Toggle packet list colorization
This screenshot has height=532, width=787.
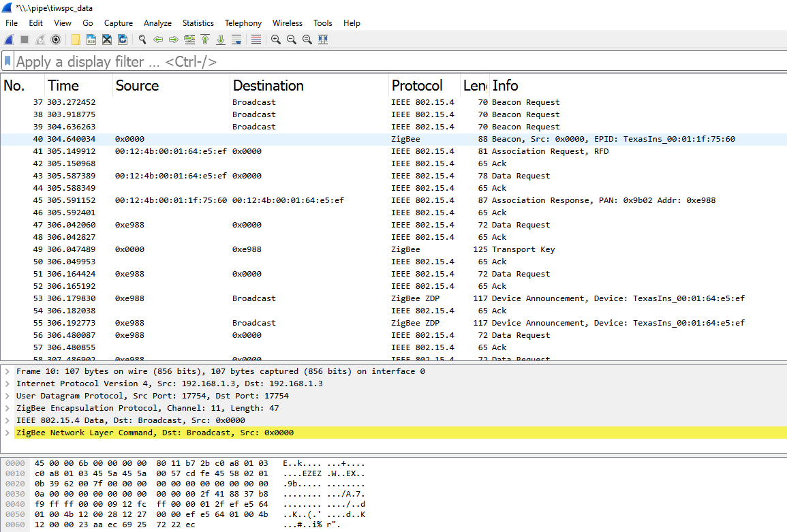point(256,40)
